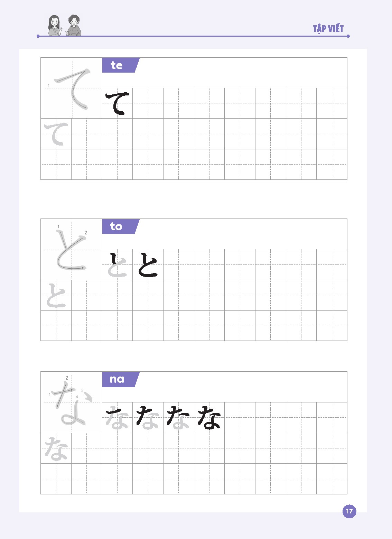
Task: Click the first な stroke step character
Action: point(118,418)
